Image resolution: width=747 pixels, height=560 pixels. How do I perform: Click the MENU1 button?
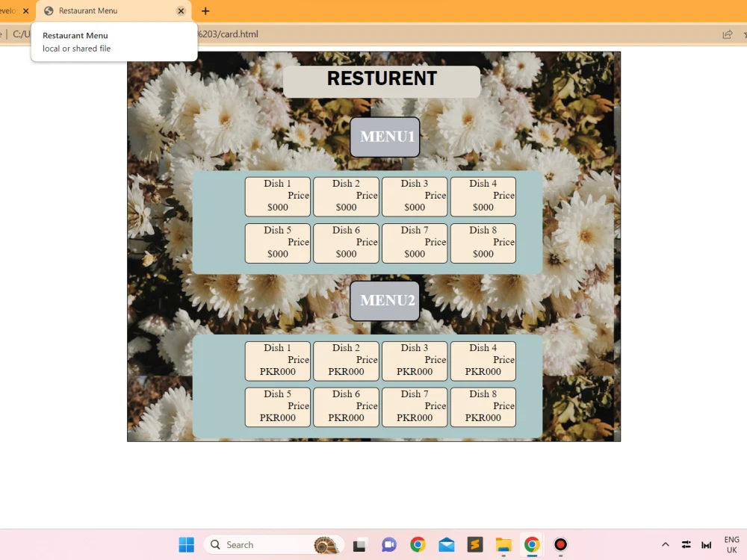click(385, 137)
